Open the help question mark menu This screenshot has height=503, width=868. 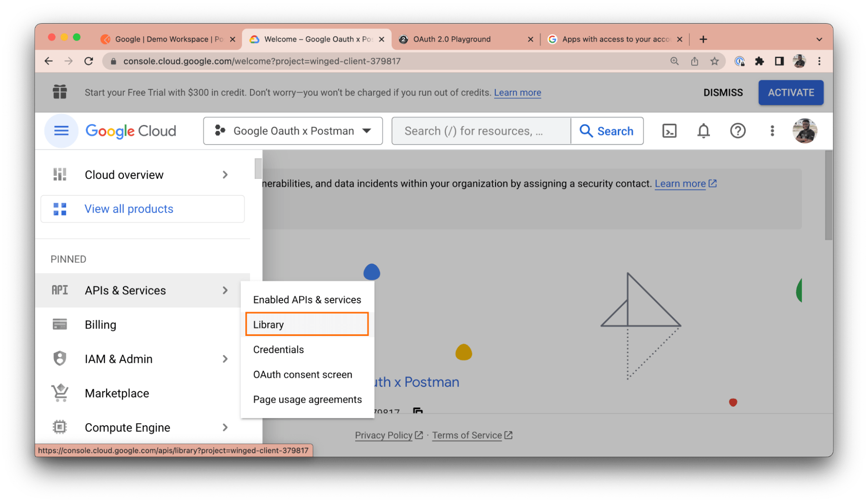coord(738,131)
